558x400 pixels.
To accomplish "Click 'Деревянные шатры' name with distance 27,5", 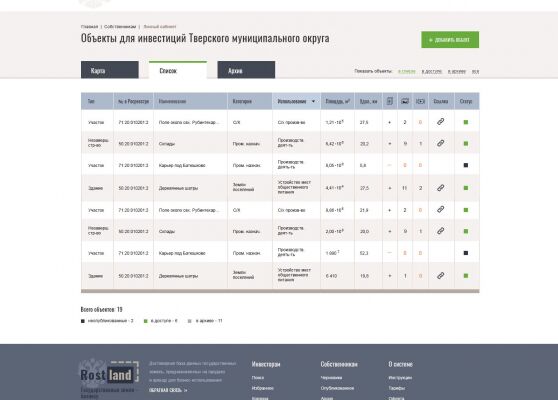I will (x=178, y=188).
